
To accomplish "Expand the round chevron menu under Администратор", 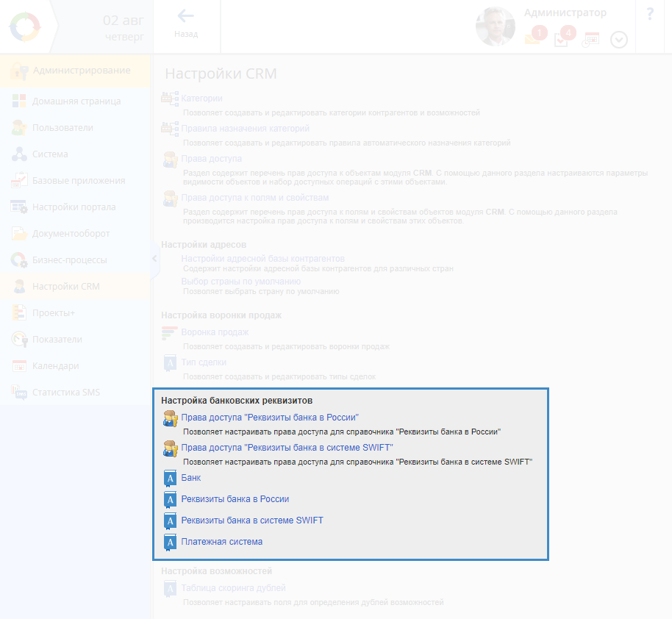I will [619, 40].
